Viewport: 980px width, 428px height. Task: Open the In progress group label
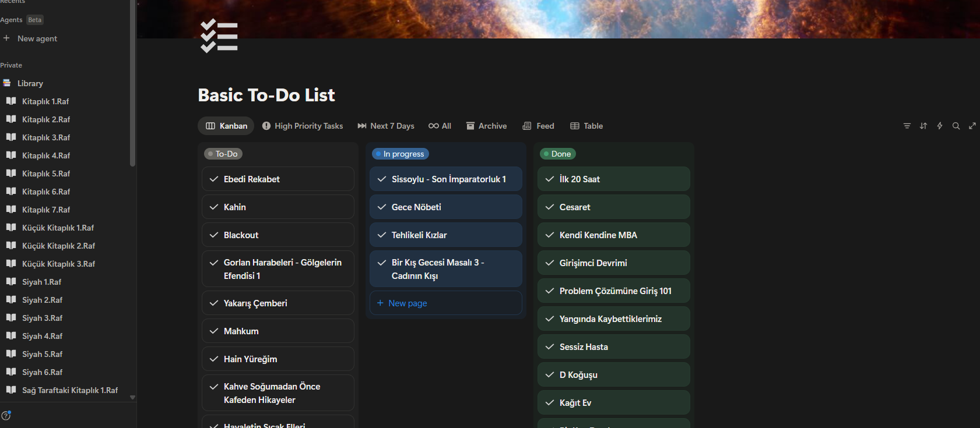[401, 154]
